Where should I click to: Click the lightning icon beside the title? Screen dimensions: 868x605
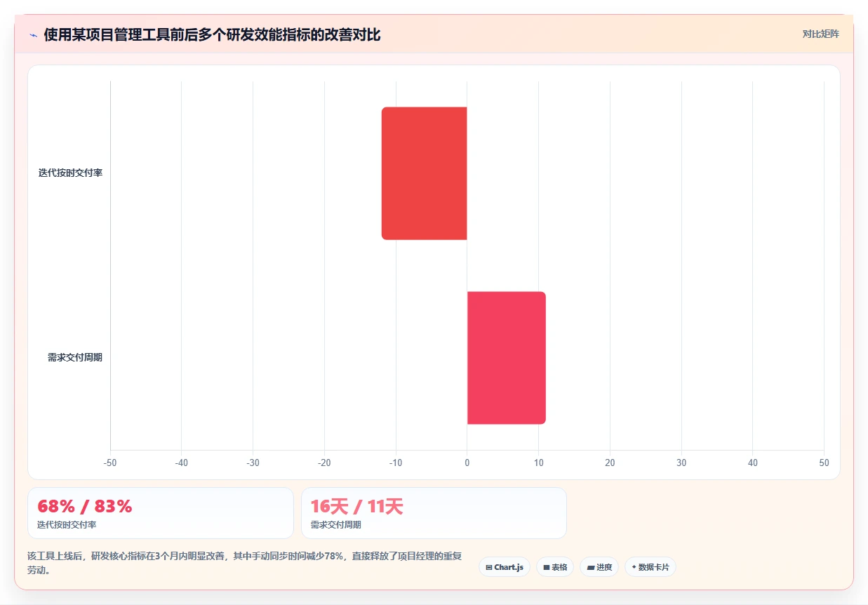(x=33, y=34)
